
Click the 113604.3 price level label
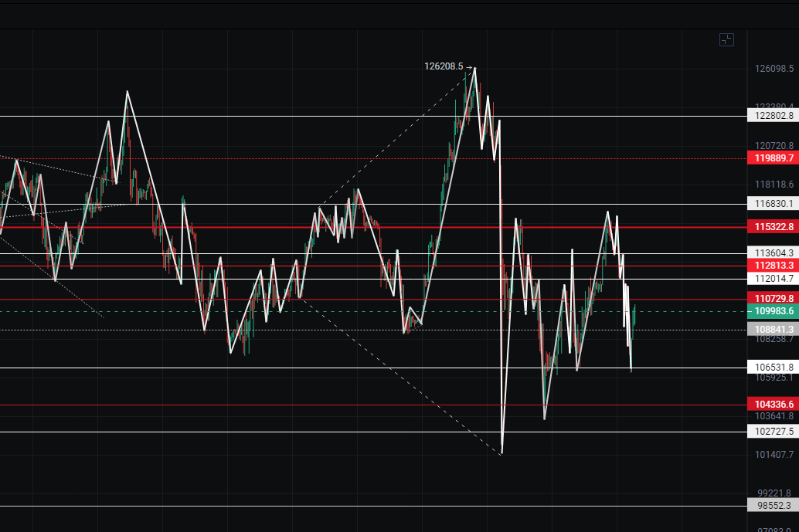click(x=773, y=253)
